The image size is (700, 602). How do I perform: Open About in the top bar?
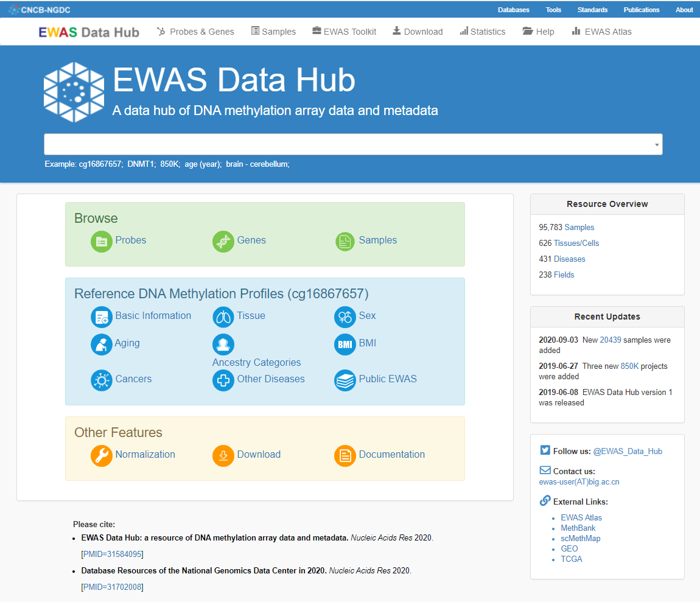pos(684,10)
